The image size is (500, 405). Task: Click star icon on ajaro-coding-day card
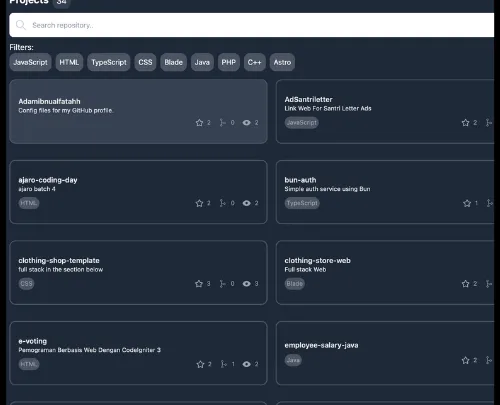pos(199,203)
